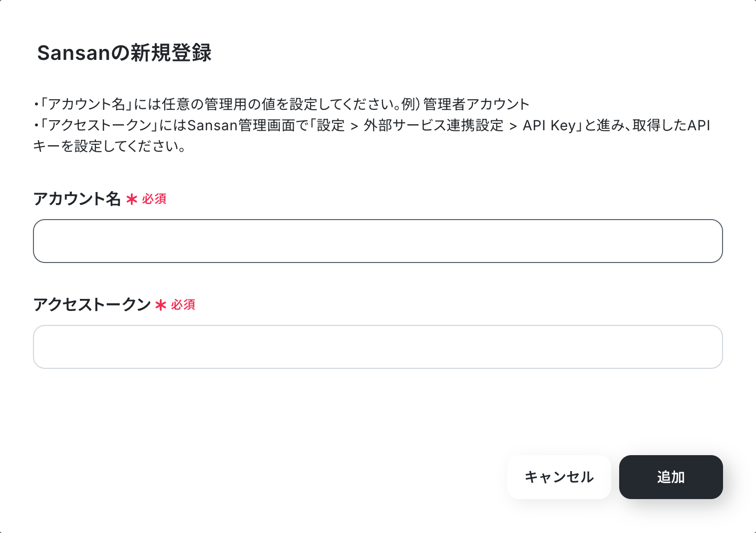Click the red asterisk beside アクセストークン
The height and width of the screenshot is (533, 756).
tap(160, 305)
